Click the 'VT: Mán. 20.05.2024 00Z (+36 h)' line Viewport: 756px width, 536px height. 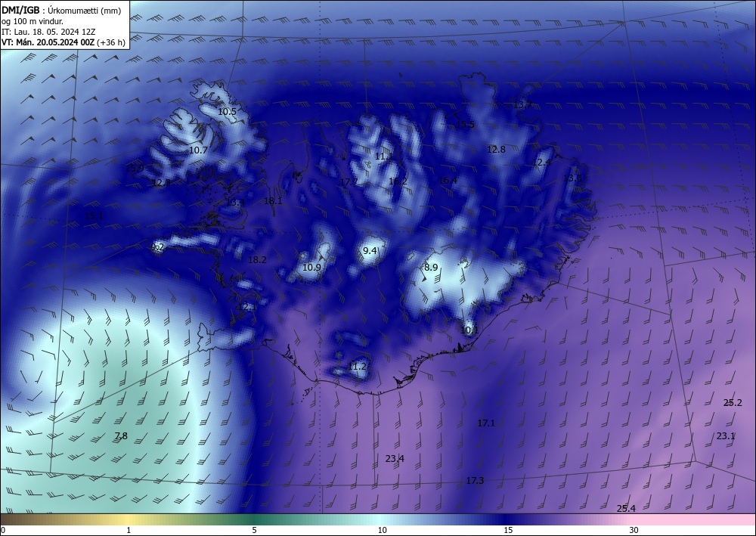[64, 42]
